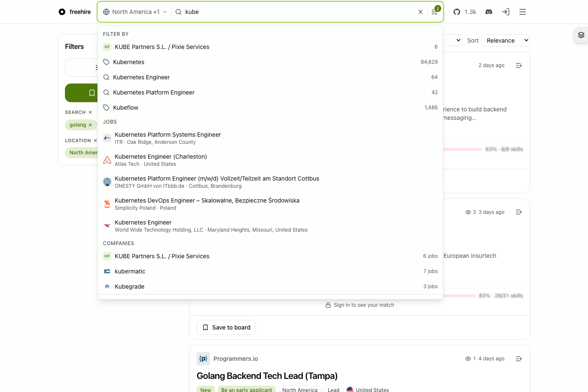
Task: Clear the SEARCH filter section
Action: coord(90,112)
